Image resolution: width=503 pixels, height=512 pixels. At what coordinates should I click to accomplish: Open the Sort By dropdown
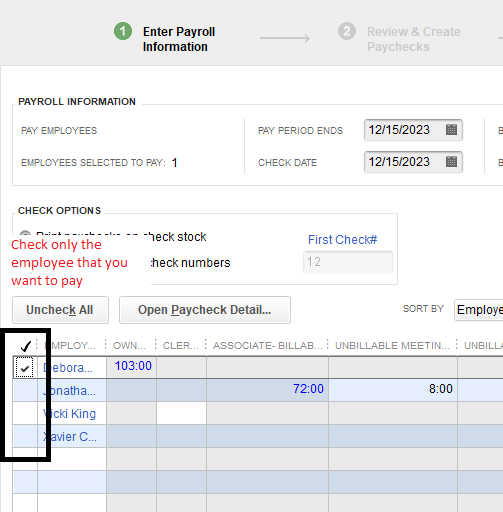click(x=479, y=310)
